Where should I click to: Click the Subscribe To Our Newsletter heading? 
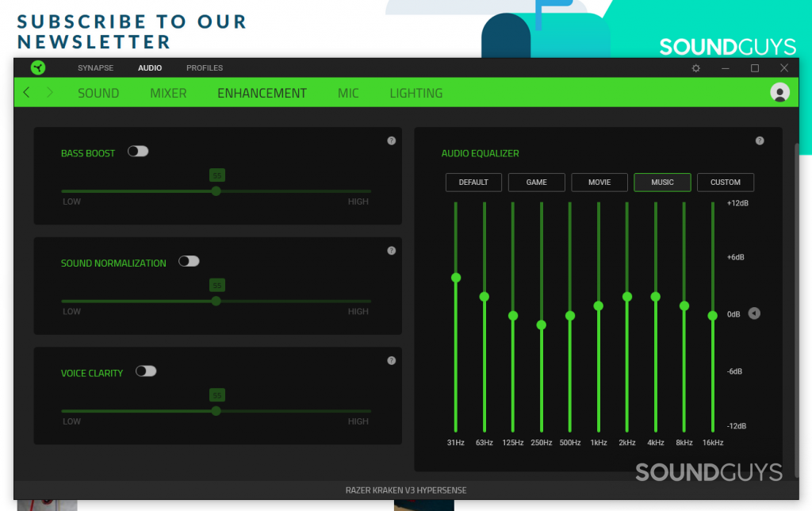click(x=132, y=32)
